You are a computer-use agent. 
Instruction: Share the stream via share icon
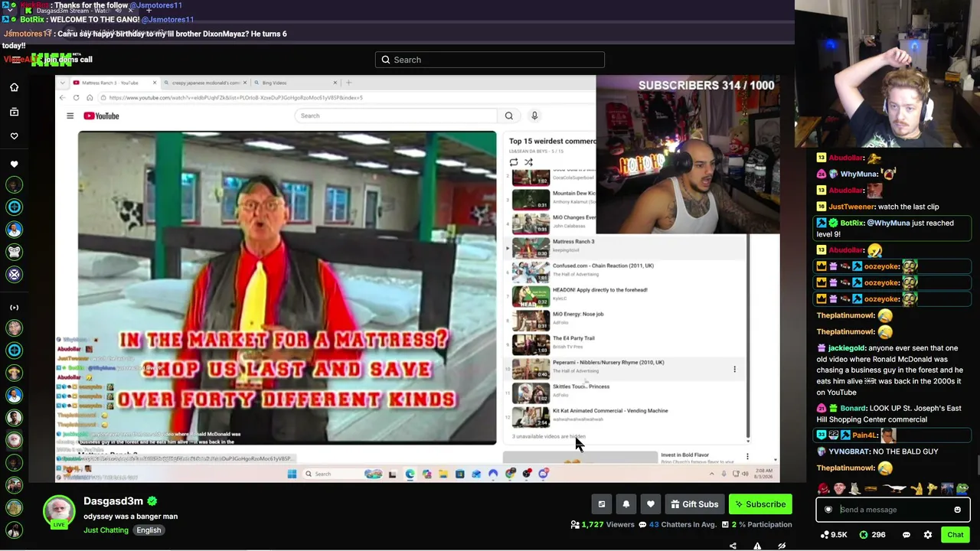(x=733, y=546)
